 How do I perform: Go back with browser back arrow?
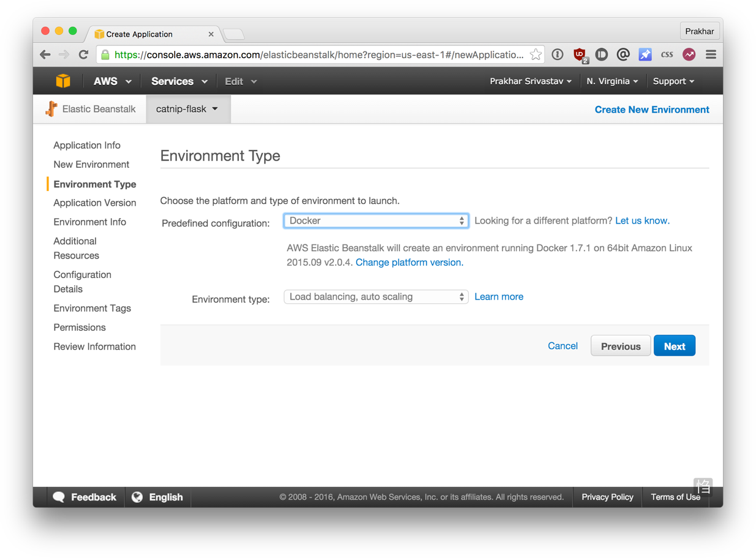[x=45, y=55]
